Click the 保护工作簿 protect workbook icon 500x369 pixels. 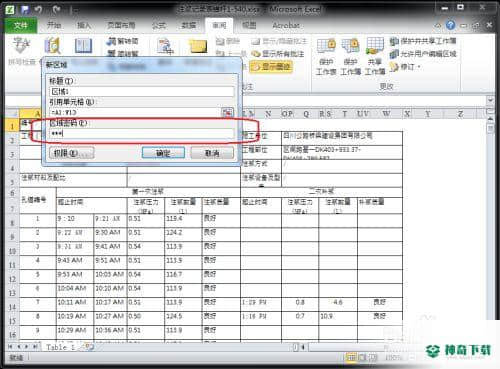coord(350,56)
